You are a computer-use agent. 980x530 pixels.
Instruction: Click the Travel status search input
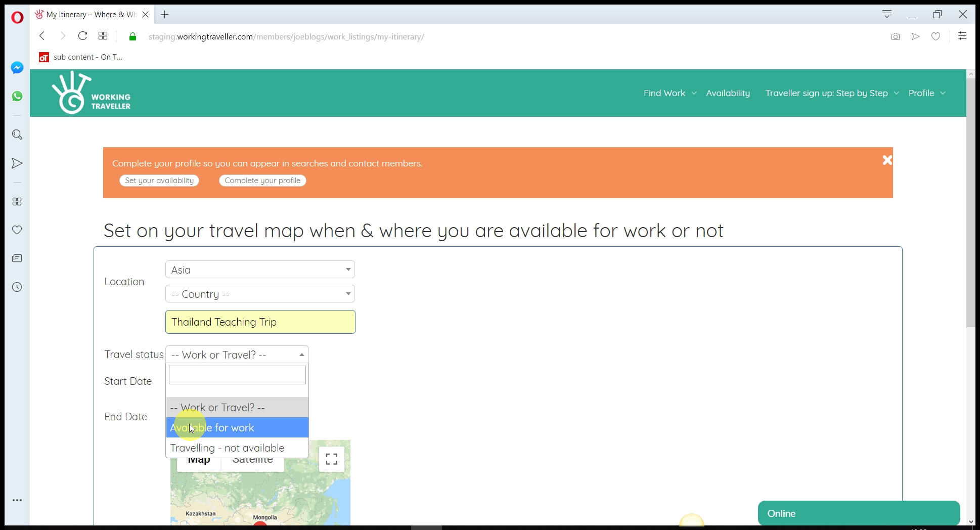(237, 375)
